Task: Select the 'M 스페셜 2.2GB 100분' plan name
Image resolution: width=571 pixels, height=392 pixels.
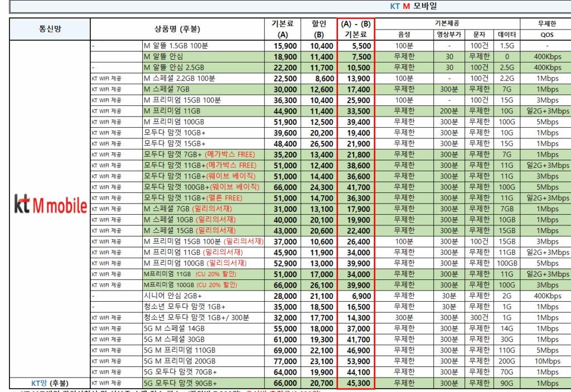Action: tap(180, 79)
